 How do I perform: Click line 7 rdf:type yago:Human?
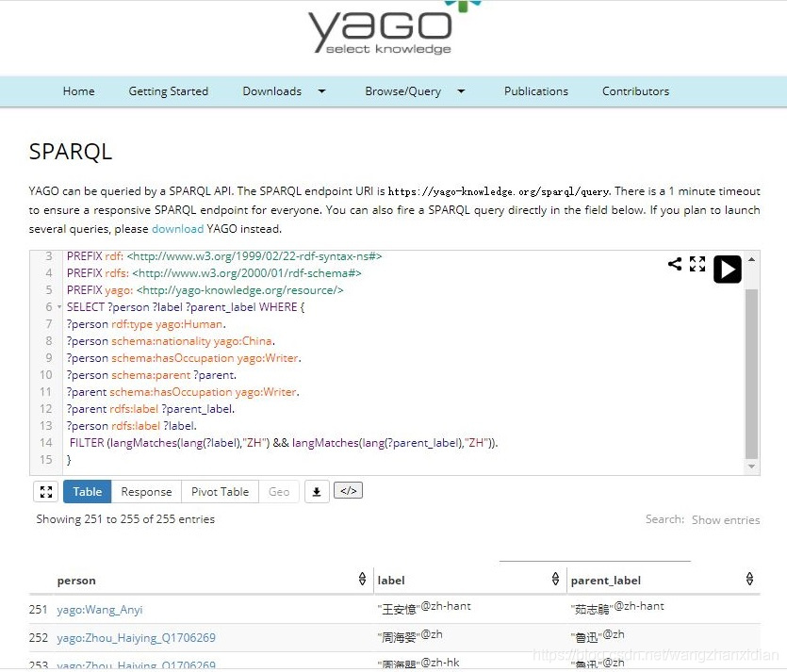click(146, 323)
